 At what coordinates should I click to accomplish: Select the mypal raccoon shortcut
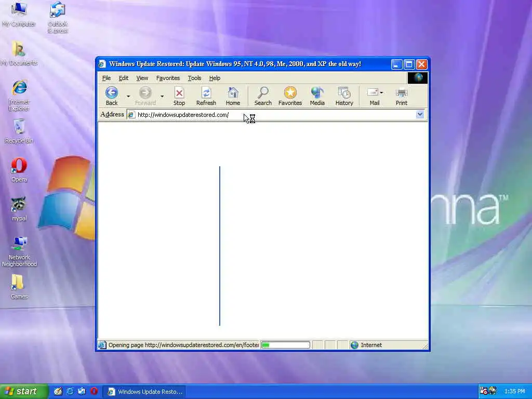19,209
